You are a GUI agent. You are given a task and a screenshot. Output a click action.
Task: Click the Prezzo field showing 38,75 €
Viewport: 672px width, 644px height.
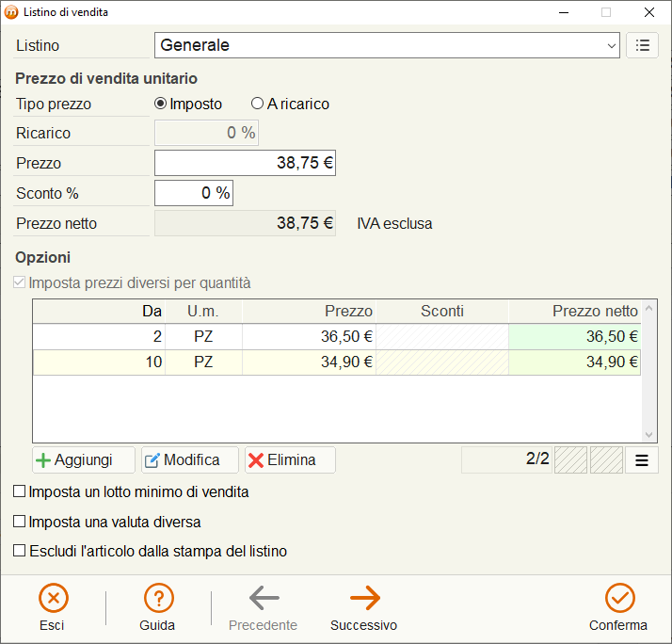tap(245, 163)
